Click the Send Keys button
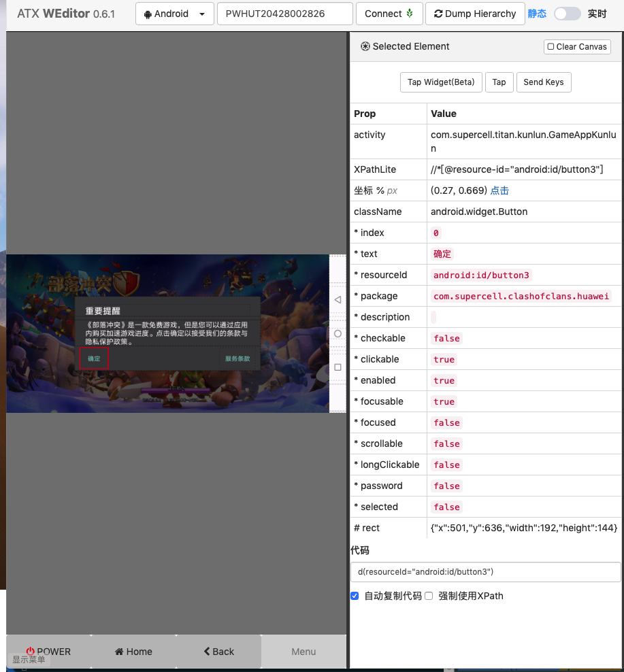Screen dimensions: 624x672 click(544, 82)
